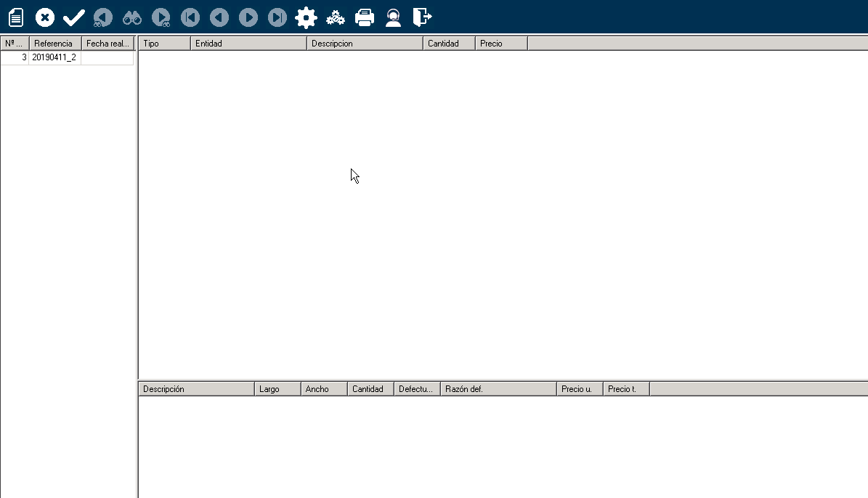Confirm with the checkmark icon
This screenshot has height=498, width=868.
74,17
